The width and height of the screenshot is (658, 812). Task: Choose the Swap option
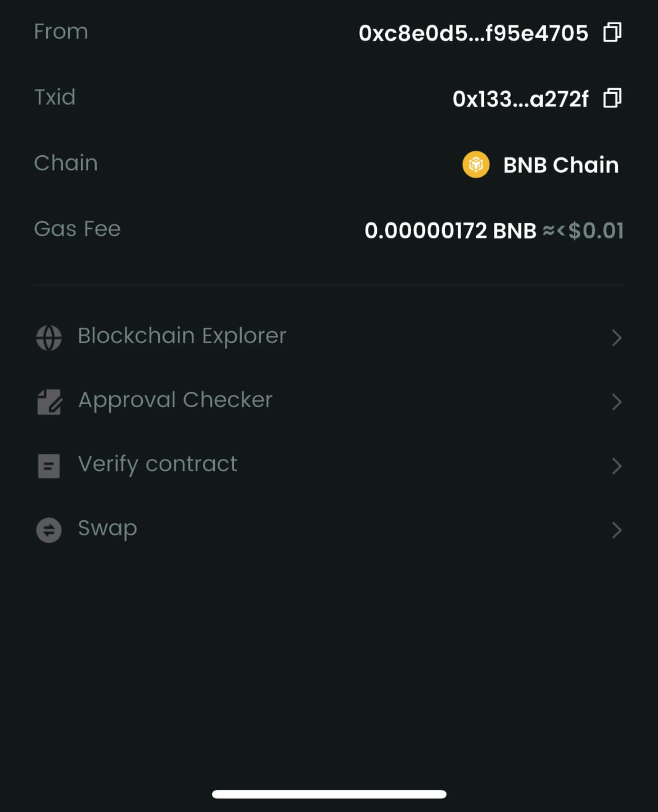[107, 528]
